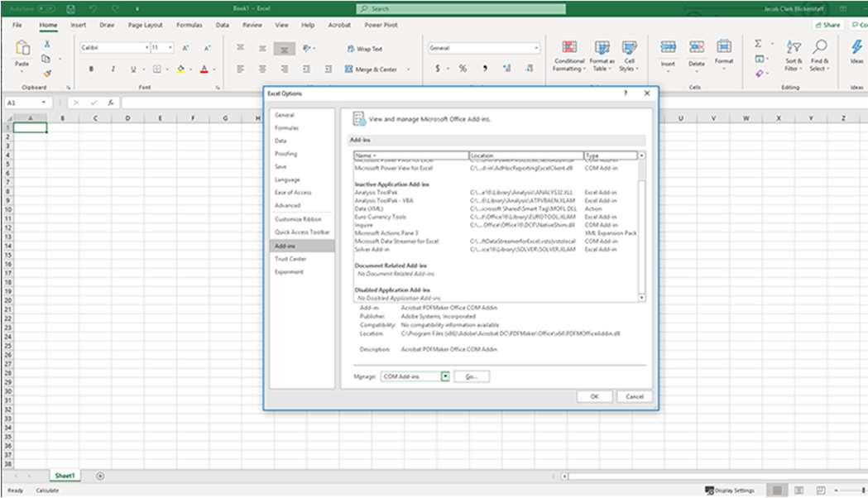This screenshot has width=868, height=498.
Task: Align text to the left
Action: pos(240,69)
